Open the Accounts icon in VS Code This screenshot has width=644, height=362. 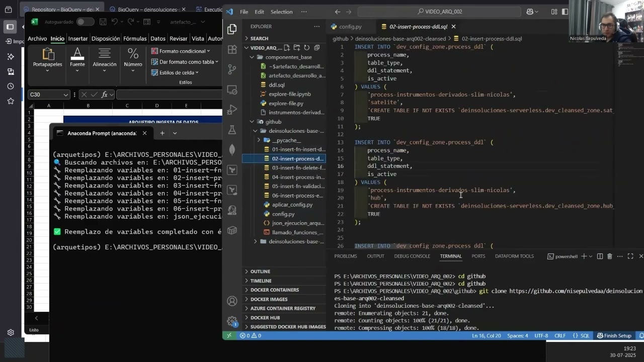tap(232, 301)
